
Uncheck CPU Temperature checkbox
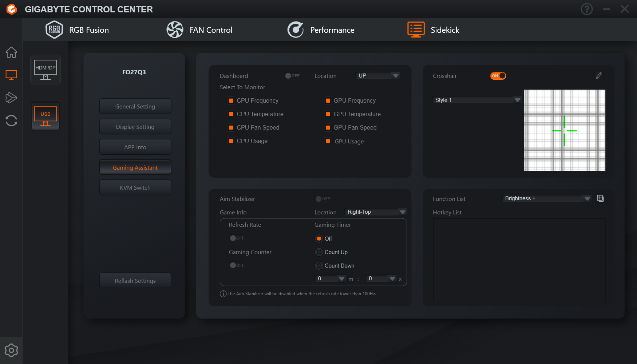[231, 114]
